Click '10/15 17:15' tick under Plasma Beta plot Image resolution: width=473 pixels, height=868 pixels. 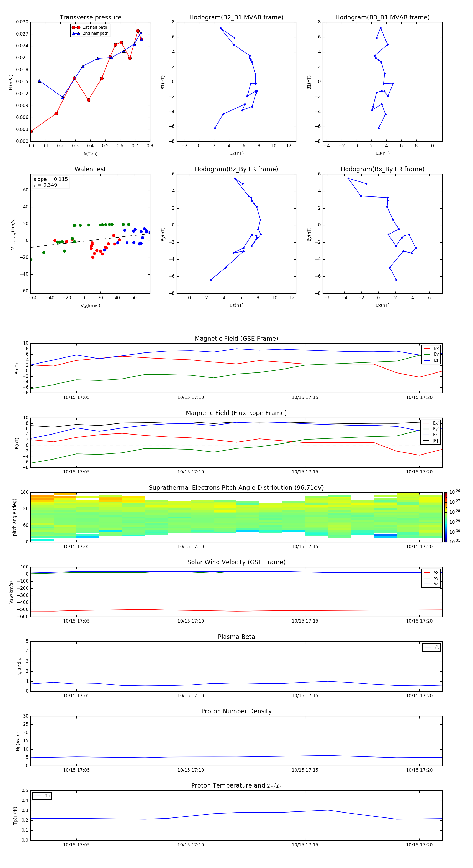point(305,696)
